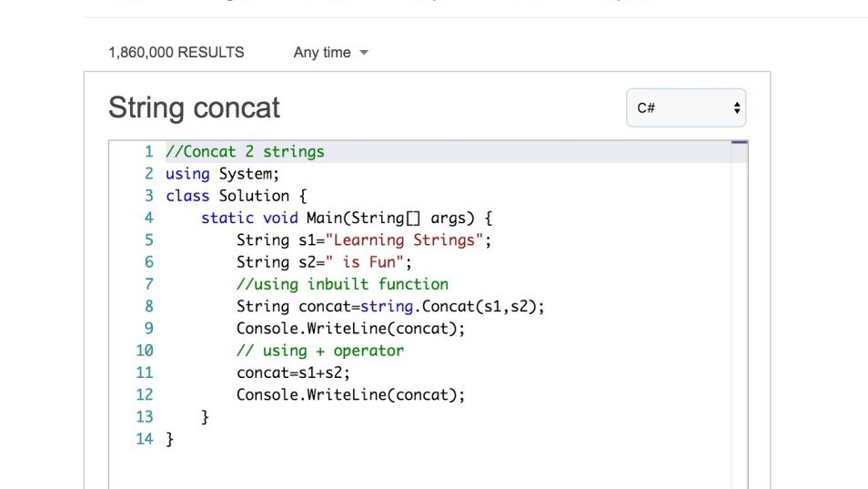The width and height of the screenshot is (868, 489).
Task: Place cursor on "using System;" line
Action: pos(222,174)
